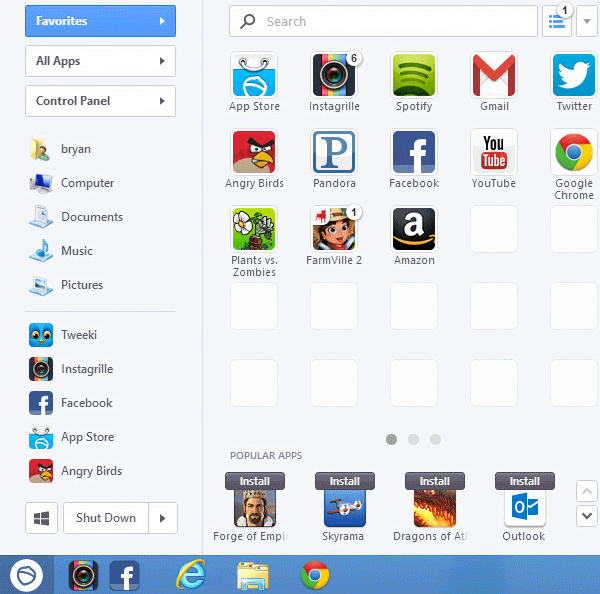Open Pandora in the app grid
This screenshot has width=600, height=594.
point(334,153)
